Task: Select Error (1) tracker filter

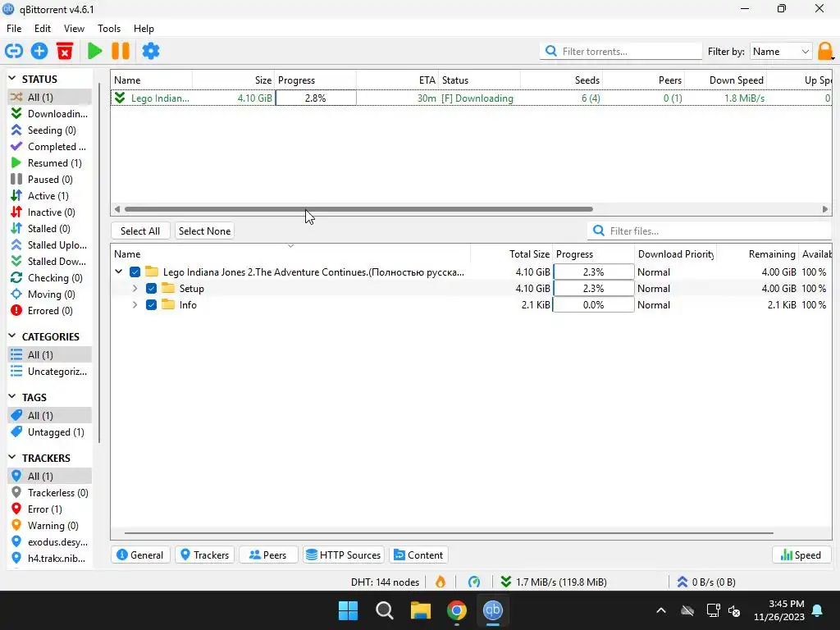Action: coord(49,509)
